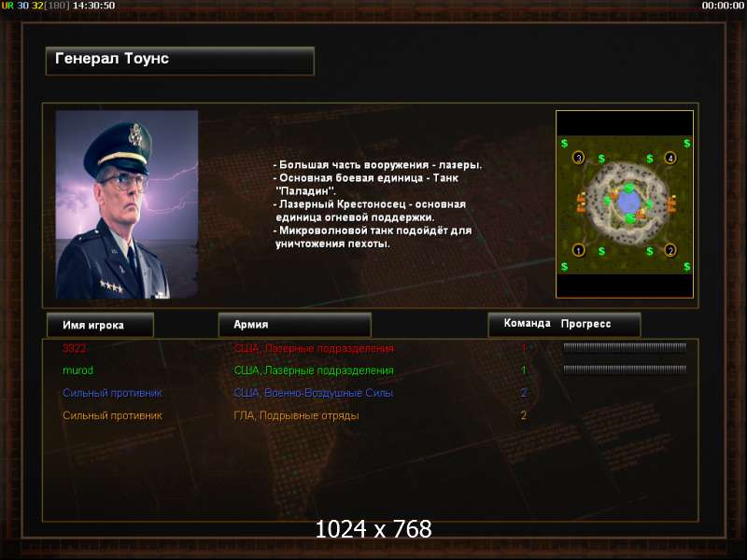Click murod's loading progress bar

click(625, 369)
